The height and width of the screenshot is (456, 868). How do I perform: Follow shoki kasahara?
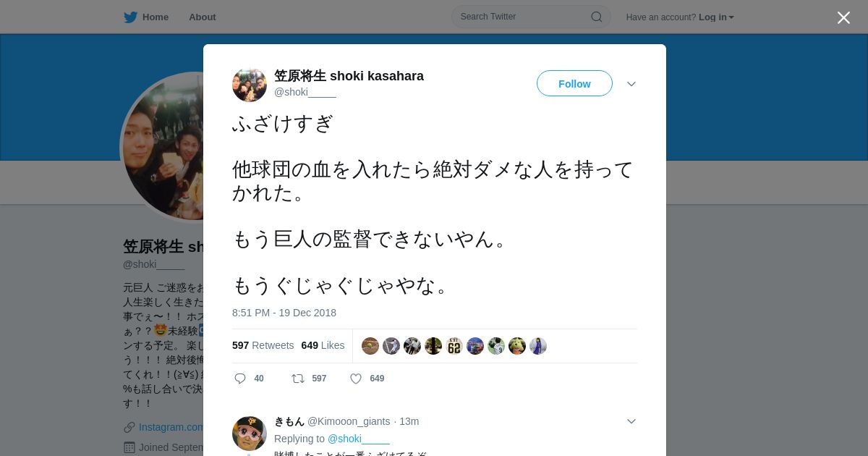click(x=574, y=83)
